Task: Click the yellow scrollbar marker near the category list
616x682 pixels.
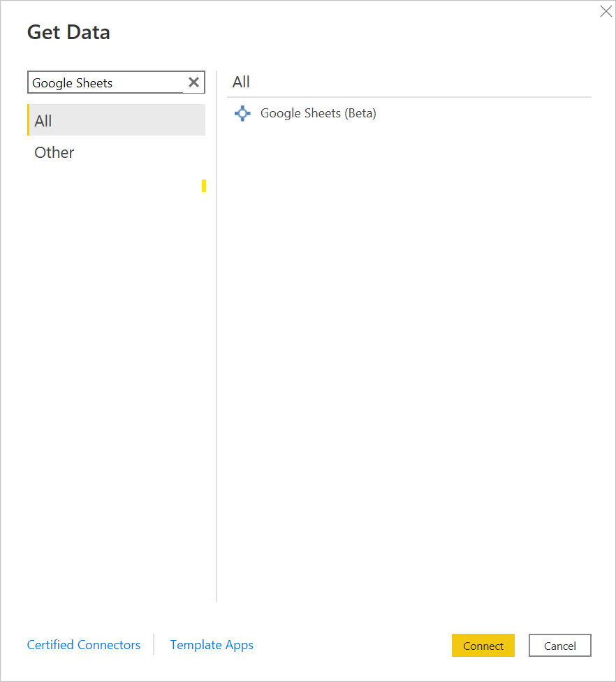Action: [x=203, y=185]
